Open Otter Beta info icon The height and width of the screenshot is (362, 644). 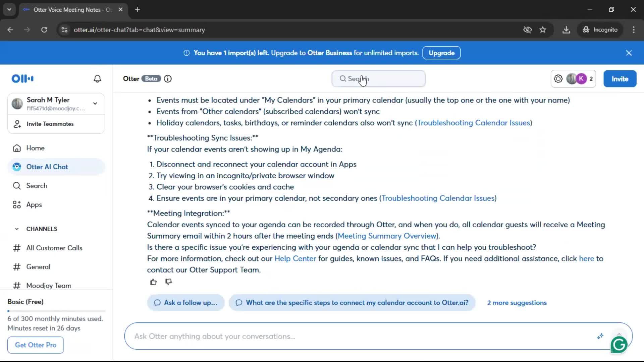[x=168, y=79]
